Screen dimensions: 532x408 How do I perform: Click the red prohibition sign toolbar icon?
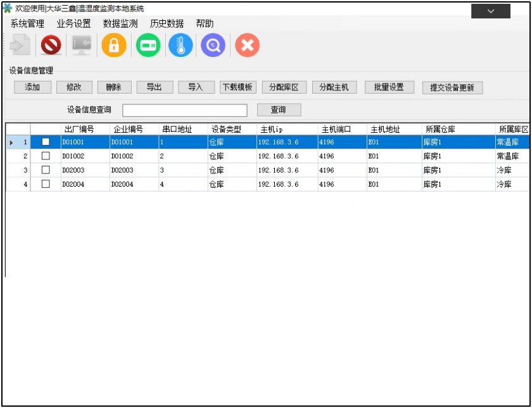tap(51, 46)
